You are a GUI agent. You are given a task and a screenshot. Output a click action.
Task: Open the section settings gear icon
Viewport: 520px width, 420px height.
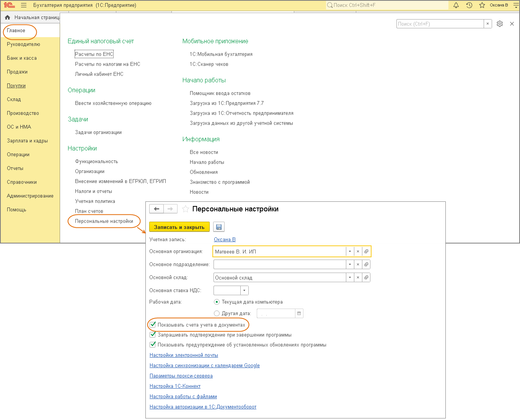click(500, 24)
